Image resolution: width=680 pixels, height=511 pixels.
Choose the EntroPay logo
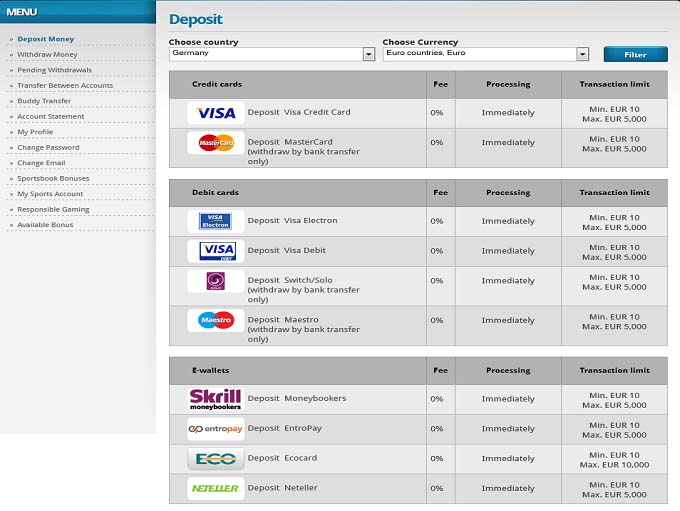[x=215, y=429]
